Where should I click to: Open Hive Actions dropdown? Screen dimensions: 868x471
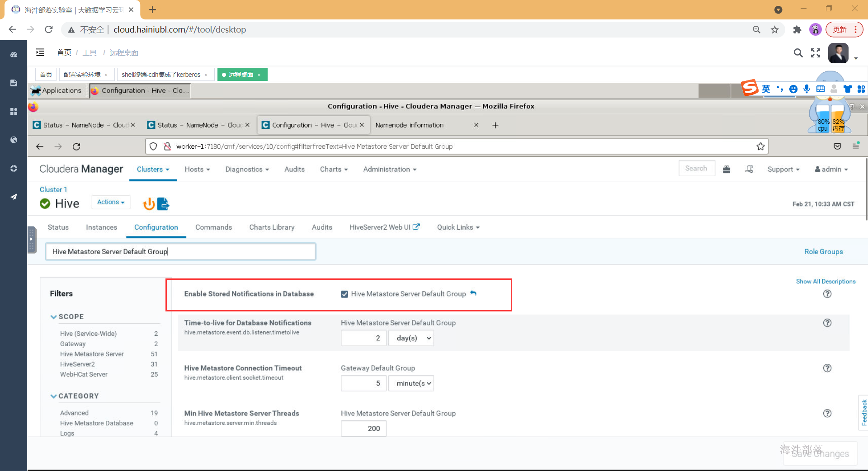click(x=111, y=202)
